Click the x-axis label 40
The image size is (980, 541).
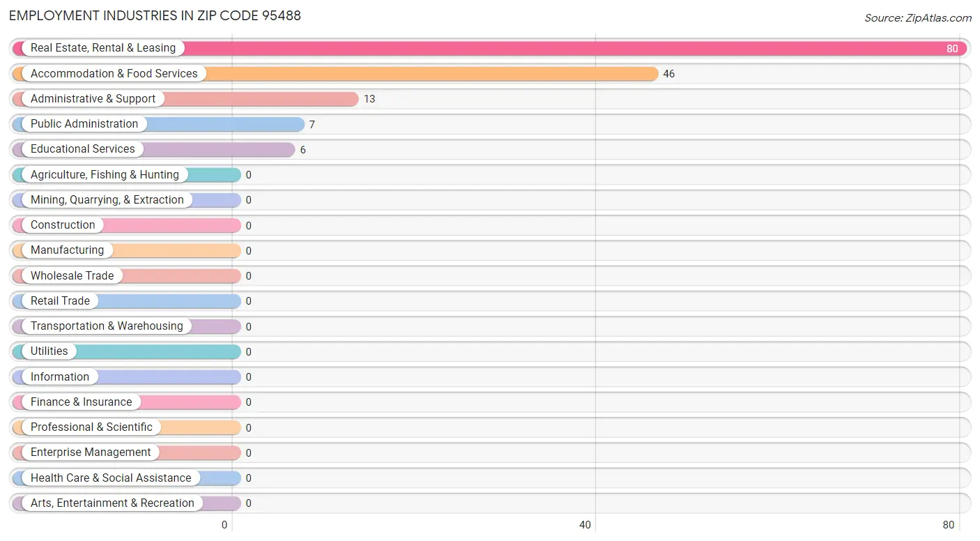coord(585,525)
